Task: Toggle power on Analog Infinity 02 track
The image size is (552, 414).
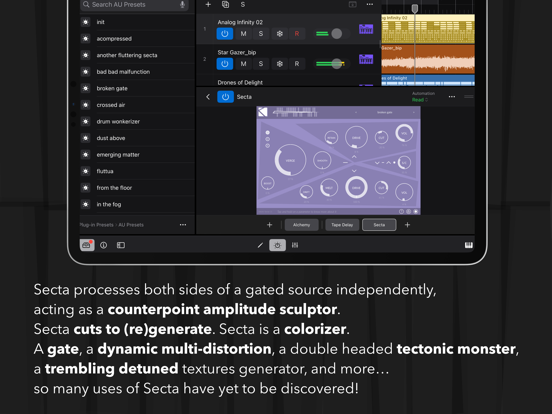Action: (225, 34)
